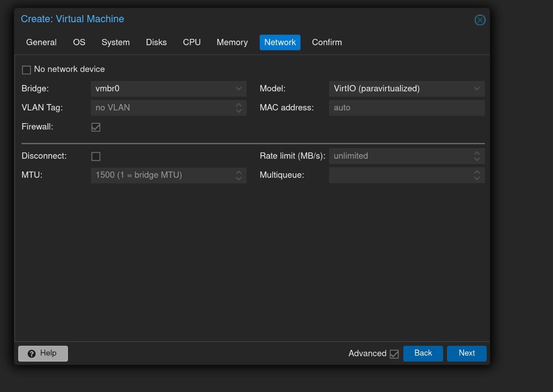Open the Bridge vmbr0 dropdown

(239, 89)
